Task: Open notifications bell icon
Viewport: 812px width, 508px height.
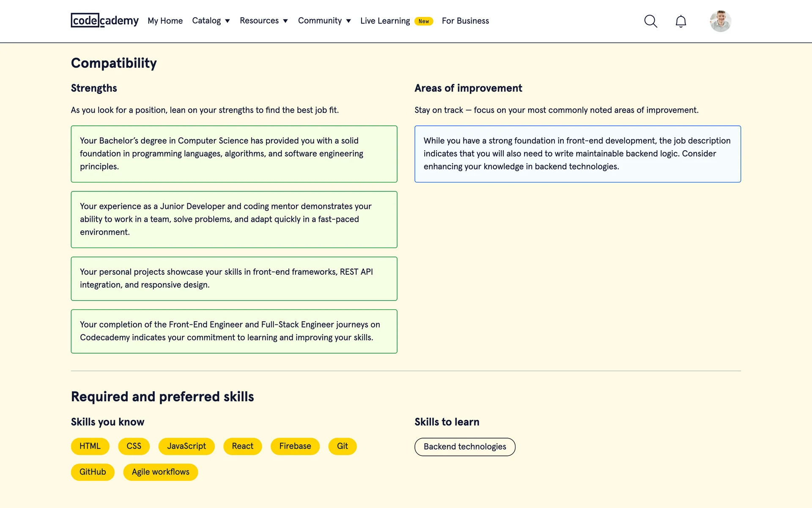Action: point(680,21)
